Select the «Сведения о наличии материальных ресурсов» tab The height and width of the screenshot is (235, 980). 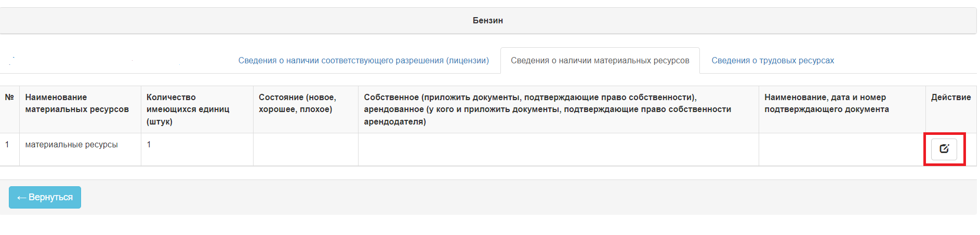(600, 61)
